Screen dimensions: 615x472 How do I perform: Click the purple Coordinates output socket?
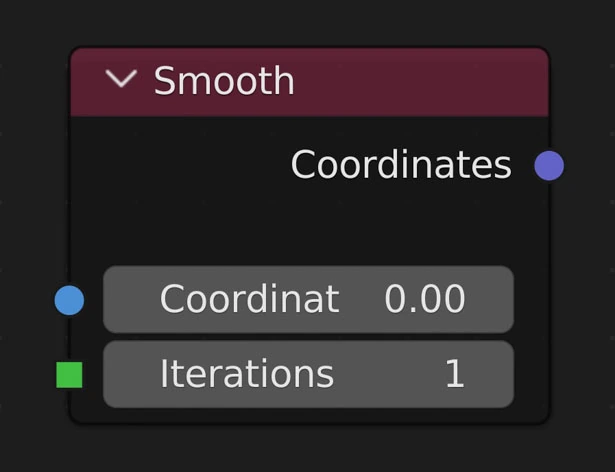(549, 165)
